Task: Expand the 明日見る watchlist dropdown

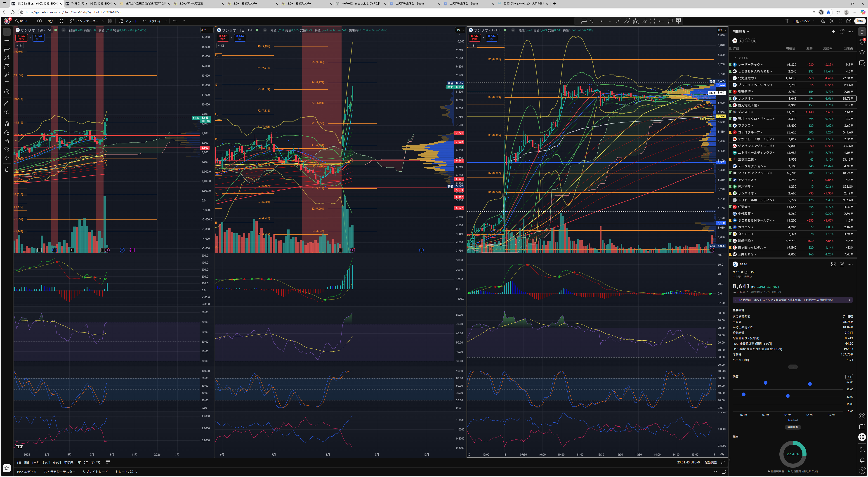Action: pyautogui.click(x=741, y=32)
